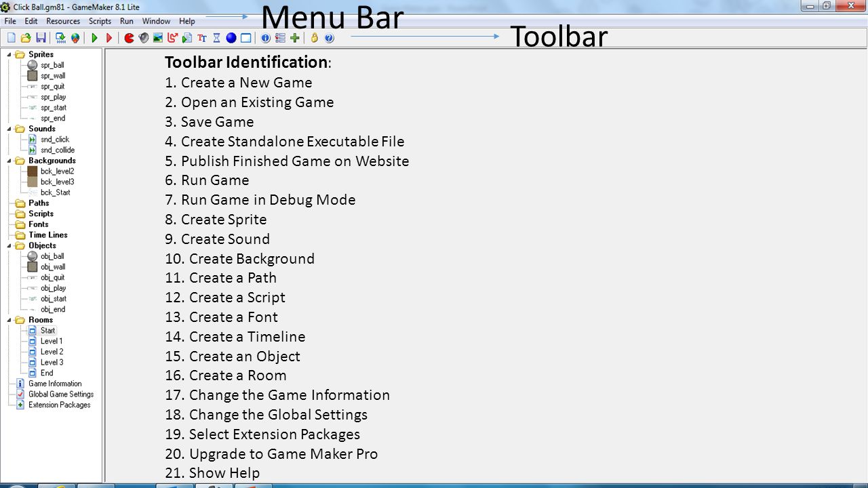Collapse the Objects folder arrow
This screenshot has height=488, width=868.
coord(9,245)
